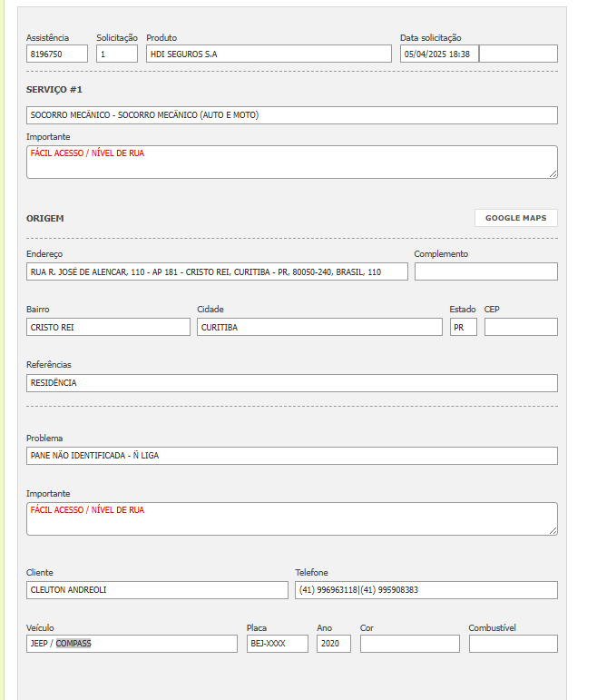Select the Solicitação field
The width and height of the screenshot is (597, 700).
pyautogui.click(x=116, y=54)
